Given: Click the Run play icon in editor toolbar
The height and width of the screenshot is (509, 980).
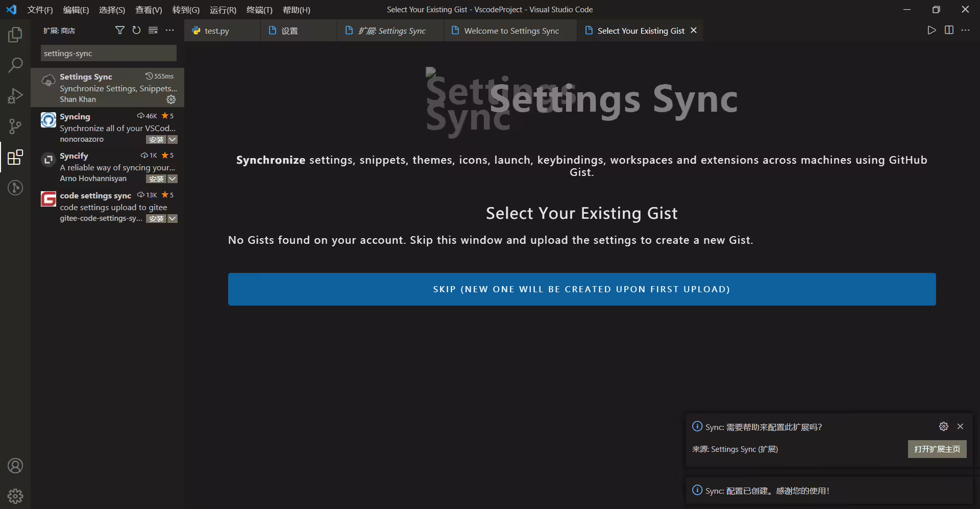Looking at the screenshot, I should [932, 30].
